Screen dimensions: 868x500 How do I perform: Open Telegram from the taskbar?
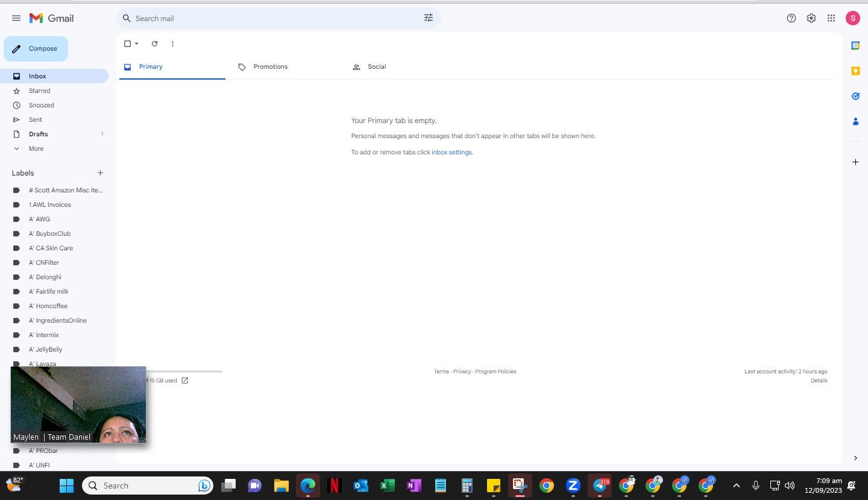coord(600,486)
